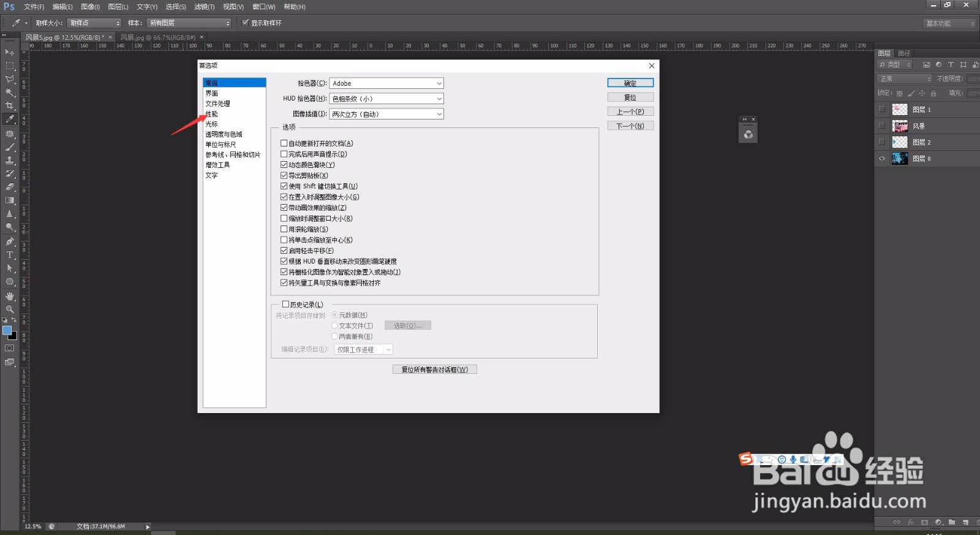Open the 窗口(W) menu

click(x=263, y=7)
